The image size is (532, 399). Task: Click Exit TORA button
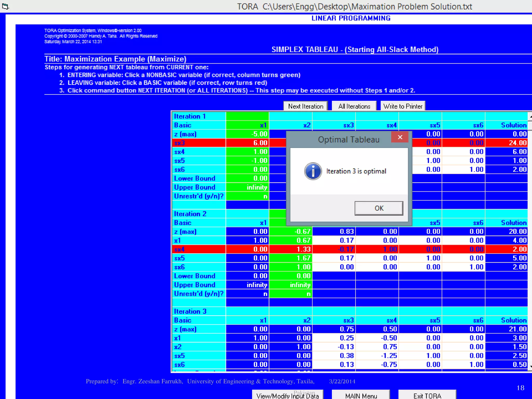[427, 395]
